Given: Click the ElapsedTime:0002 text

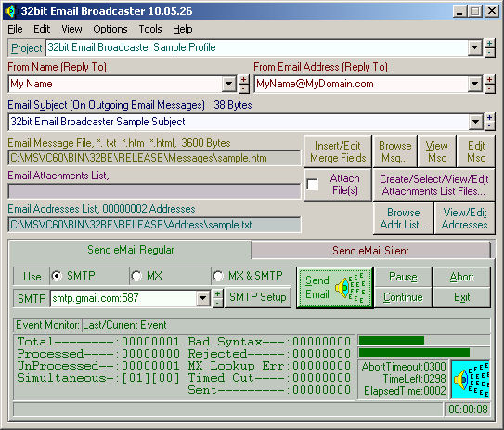Looking at the screenshot, I should click(405, 391).
